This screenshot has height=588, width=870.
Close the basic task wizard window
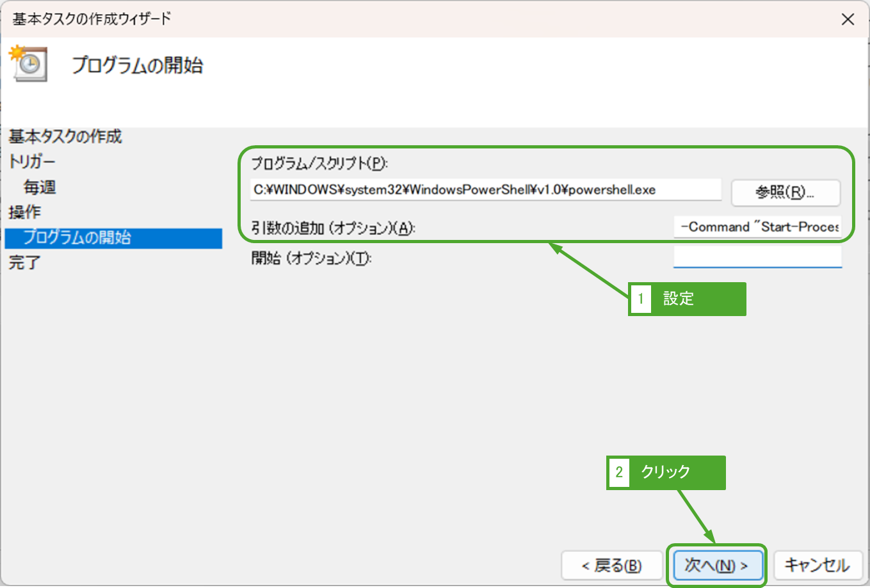[848, 19]
